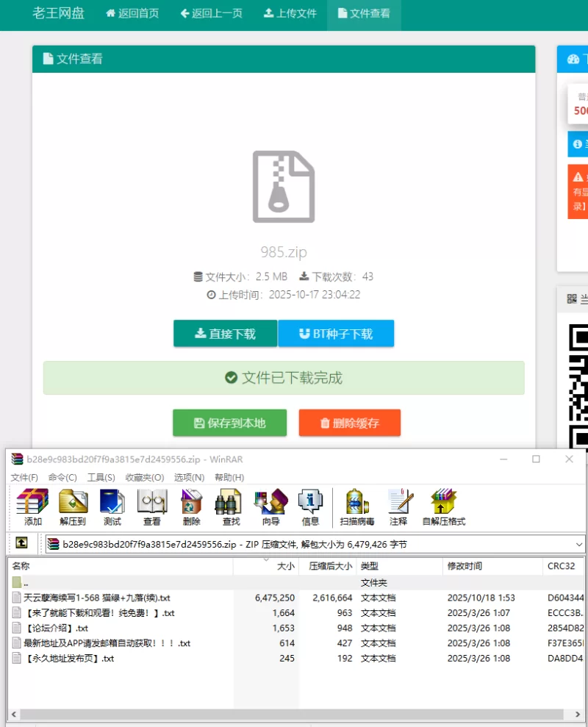Image resolution: width=588 pixels, height=727 pixels.
Task: Select the 上传文件 navigation tab
Action: click(290, 13)
